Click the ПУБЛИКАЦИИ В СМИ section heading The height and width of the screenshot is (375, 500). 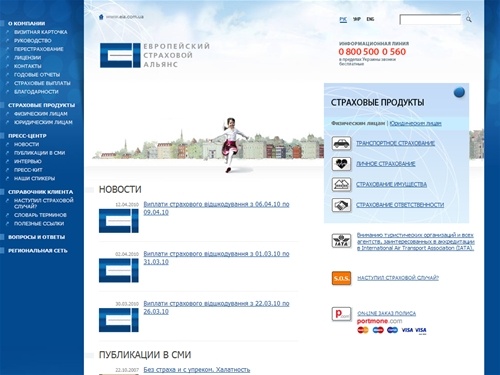[145, 355]
